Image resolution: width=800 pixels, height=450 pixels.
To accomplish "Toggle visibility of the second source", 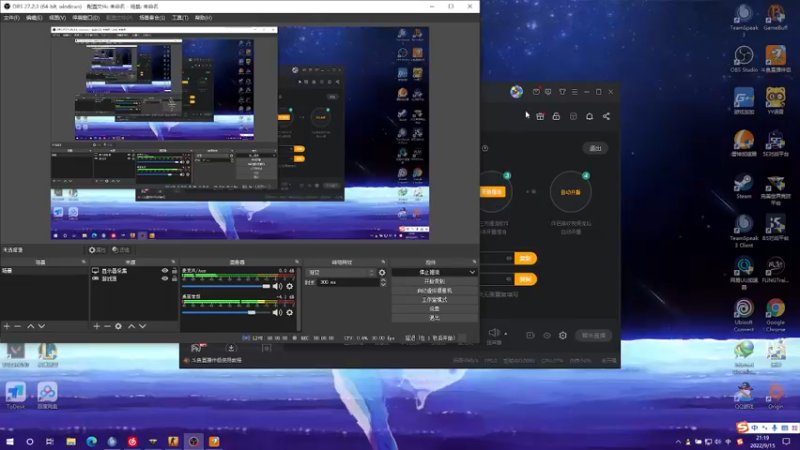I will (x=165, y=279).
